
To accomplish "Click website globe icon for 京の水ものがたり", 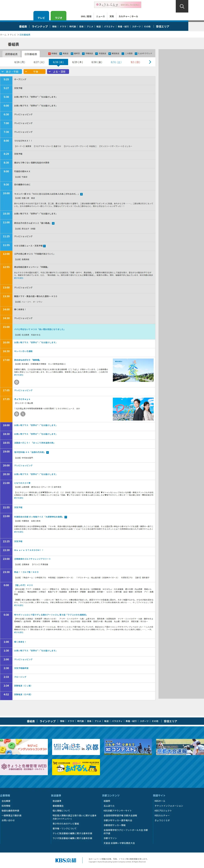I will pyautogui.click(x=16, y=382).
